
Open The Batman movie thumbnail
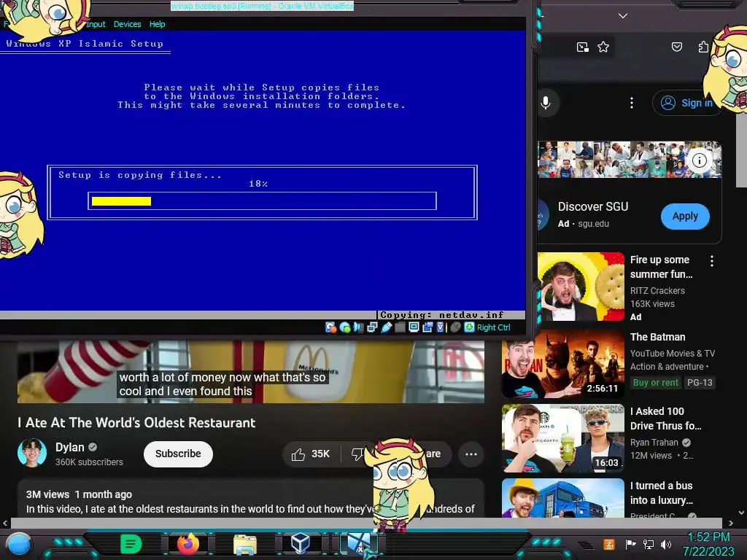[563, 365]
